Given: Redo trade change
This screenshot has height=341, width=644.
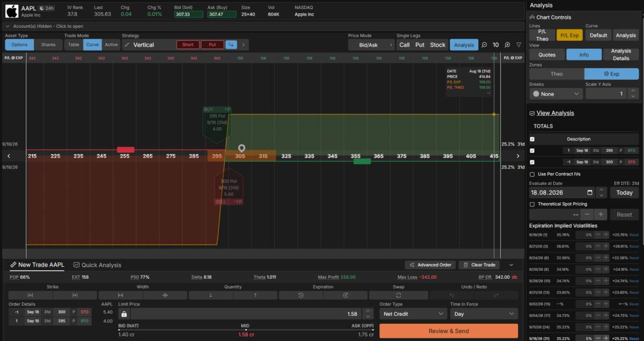Looking at the screenshot, I should tap(496, 295).
